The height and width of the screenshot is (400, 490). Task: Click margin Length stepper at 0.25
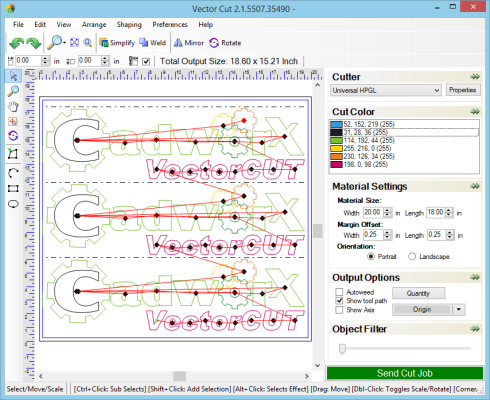click(450, 235)
